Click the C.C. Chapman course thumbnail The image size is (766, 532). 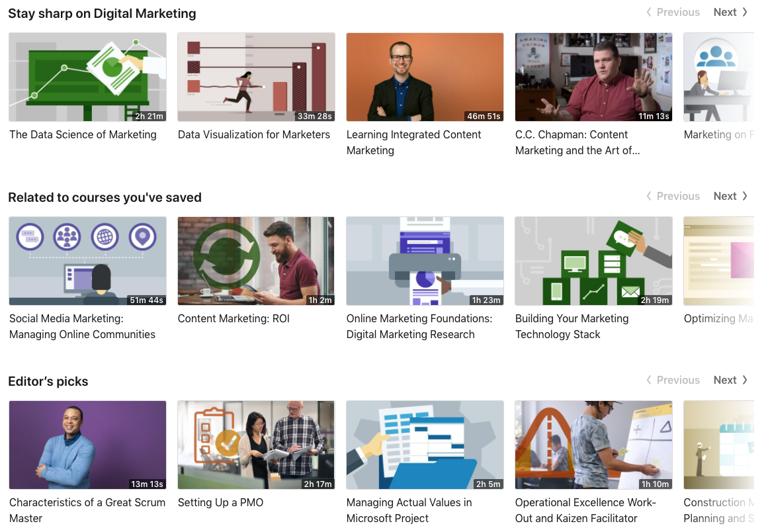[593, 77]
